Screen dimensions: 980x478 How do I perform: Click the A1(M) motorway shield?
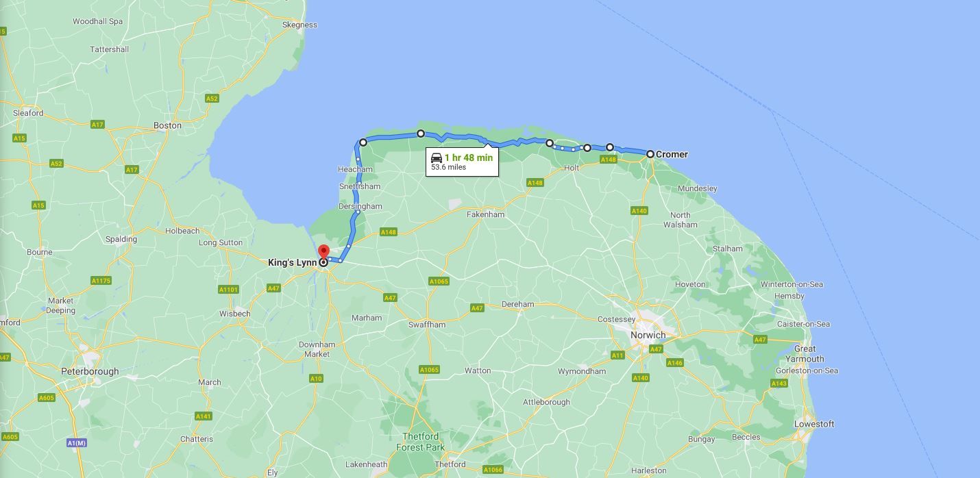77,443
